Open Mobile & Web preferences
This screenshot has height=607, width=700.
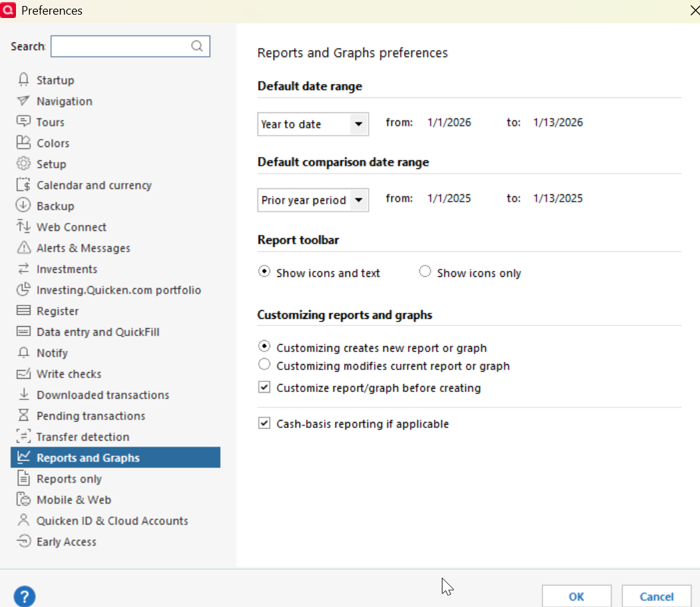coord(74,500)
